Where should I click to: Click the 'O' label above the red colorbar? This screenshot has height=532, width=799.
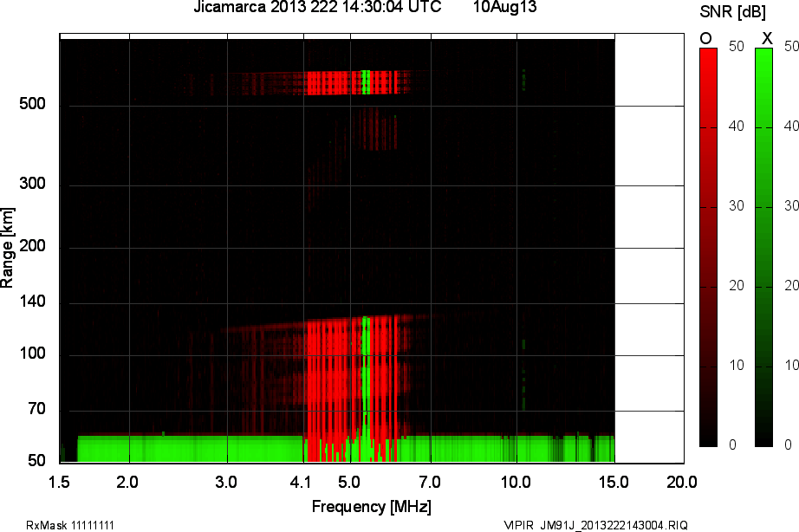tap(705, 38)
